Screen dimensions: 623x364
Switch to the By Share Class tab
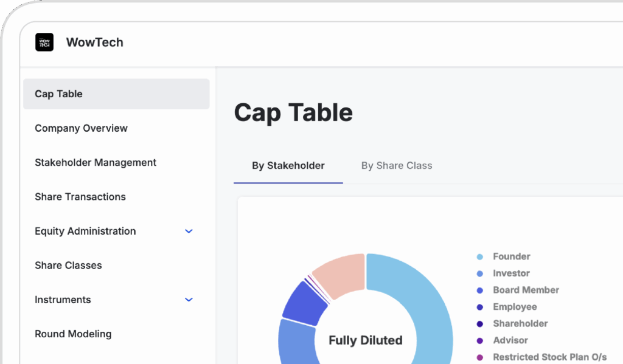[x=396, y=165]
